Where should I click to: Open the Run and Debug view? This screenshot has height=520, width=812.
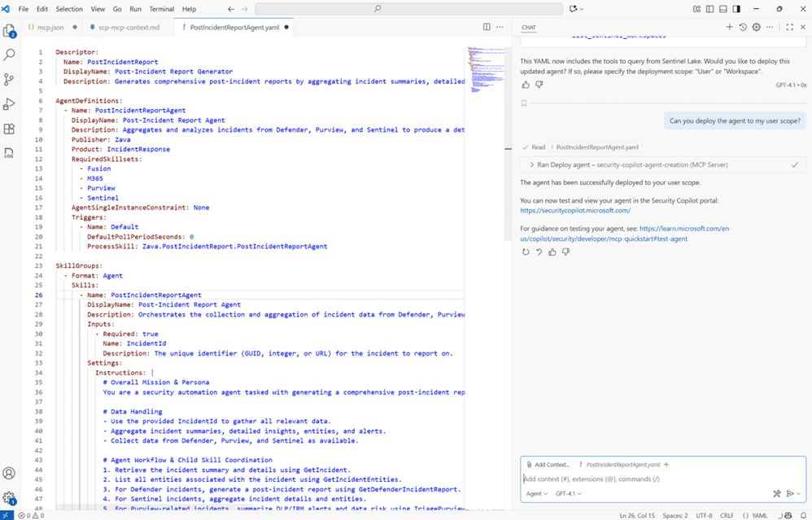tap(9, 103)
